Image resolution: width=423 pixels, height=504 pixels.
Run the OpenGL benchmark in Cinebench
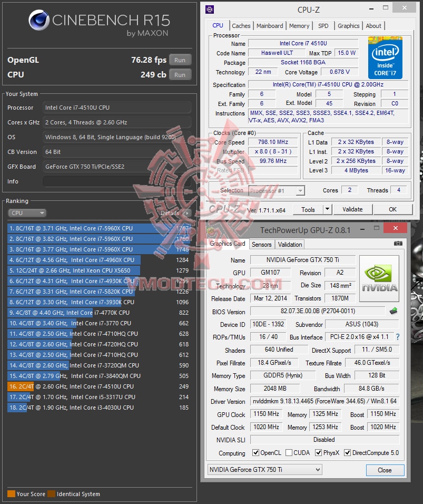[x=180, y=60]
